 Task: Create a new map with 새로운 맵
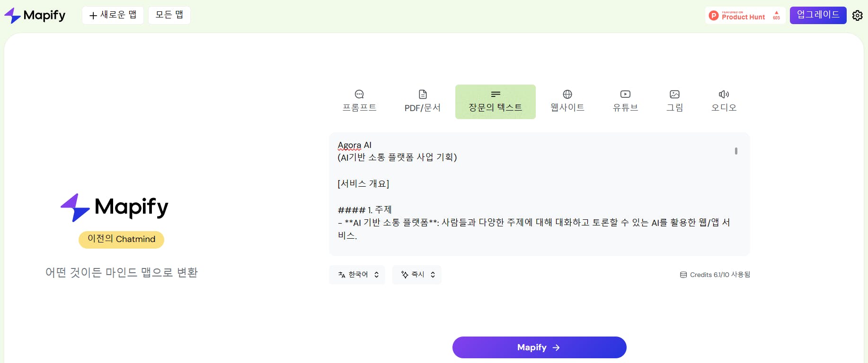tap(113, 15)
